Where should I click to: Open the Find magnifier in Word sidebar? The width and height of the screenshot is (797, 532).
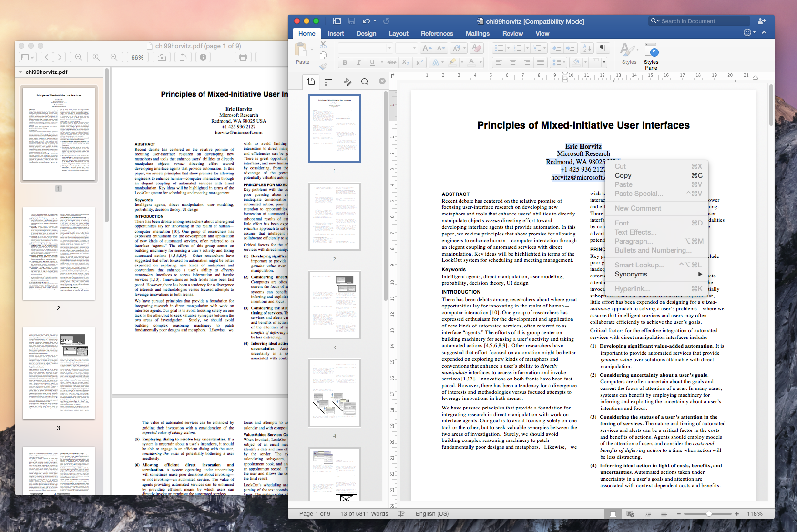click(x=365, y=82)
